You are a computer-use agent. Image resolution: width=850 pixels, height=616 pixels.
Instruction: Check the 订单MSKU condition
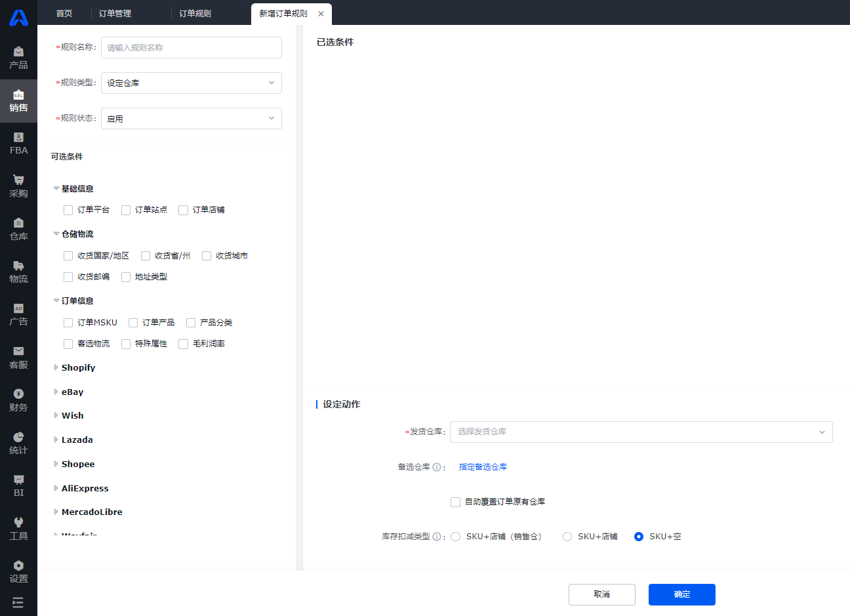point(68,323)
